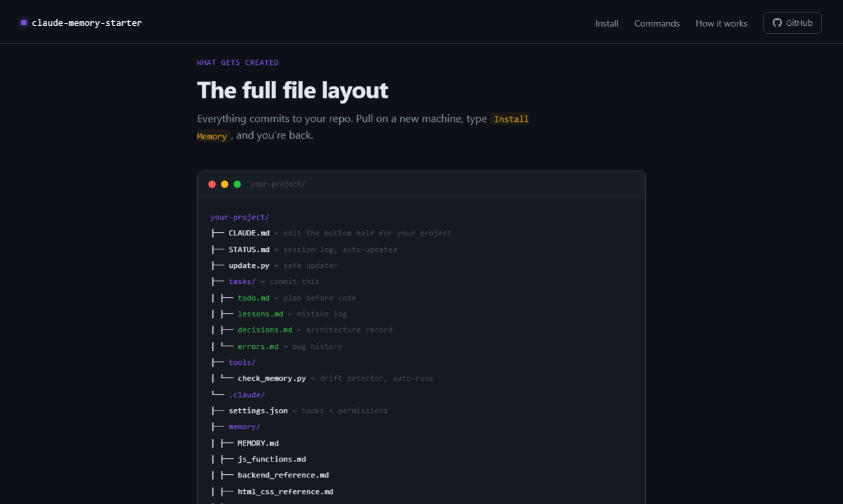The height and width of the screenshot is (504, 843).
Task: Open the GitHub button
Action: coord(793,23)
